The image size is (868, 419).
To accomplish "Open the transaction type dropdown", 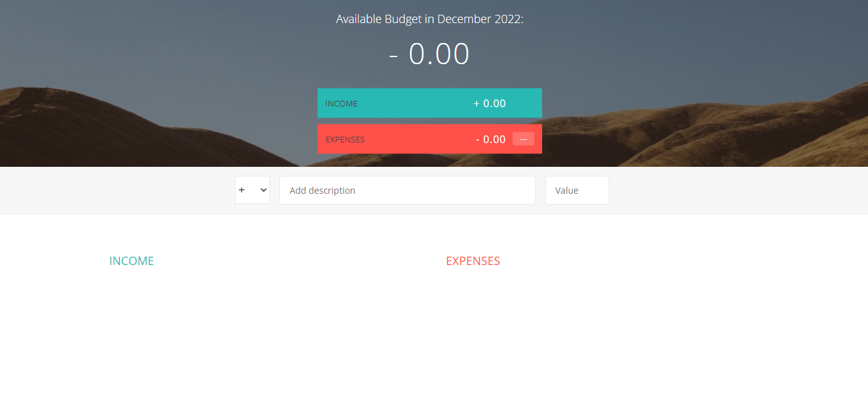I will tap(251, 190).
